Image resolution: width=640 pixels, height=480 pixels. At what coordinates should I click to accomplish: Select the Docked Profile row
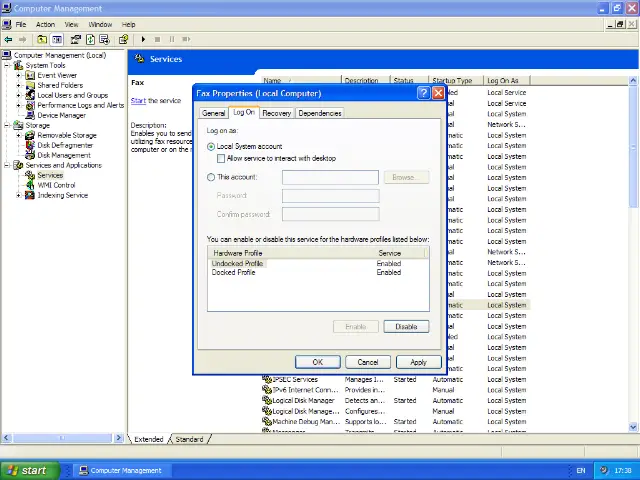(x=318, y=272)
